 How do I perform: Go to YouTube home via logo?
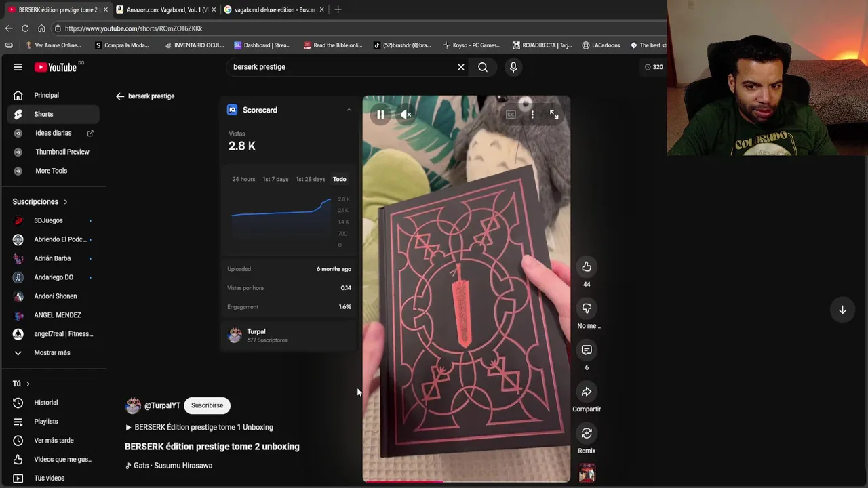[56, 67]
